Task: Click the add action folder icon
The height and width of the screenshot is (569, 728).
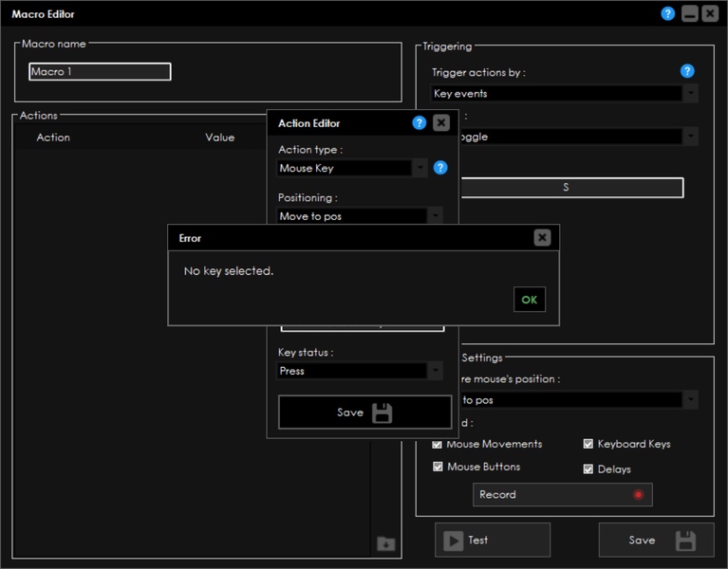Action: point(385,543)
